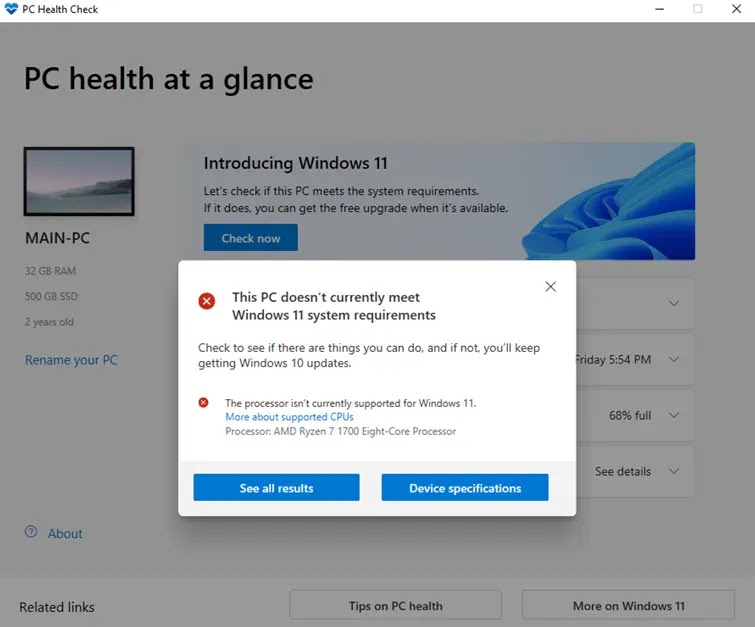The image size is (755, 627).
Task: Expand the first collapsed section chevron
Action: (x=674, y=303)
